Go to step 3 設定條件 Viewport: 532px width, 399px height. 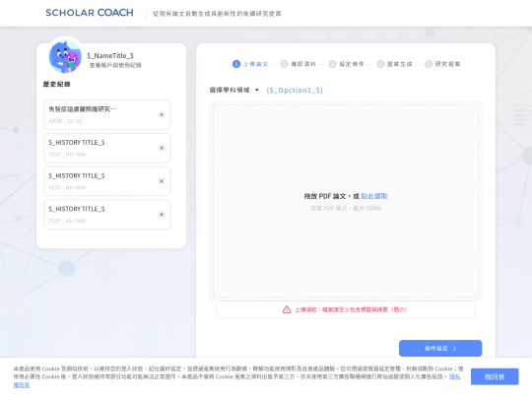click(347, 64)
